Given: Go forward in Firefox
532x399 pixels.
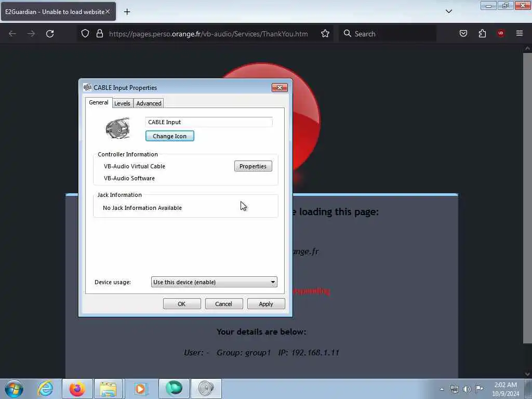Looking at the screenshot, I should [31, 34].
